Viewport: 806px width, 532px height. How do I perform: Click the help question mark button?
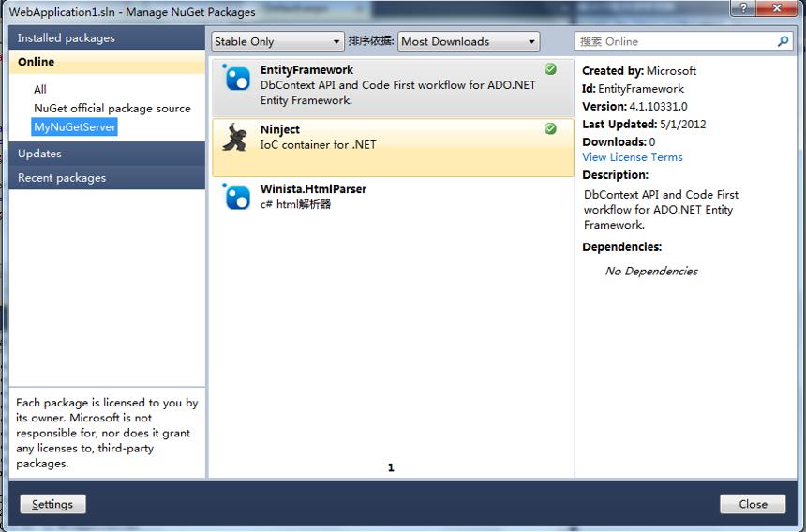[743, 7]
